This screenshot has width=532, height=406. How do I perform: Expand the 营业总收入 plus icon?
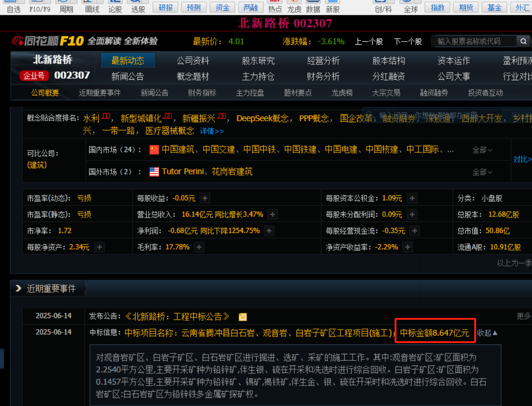[272, 214]
